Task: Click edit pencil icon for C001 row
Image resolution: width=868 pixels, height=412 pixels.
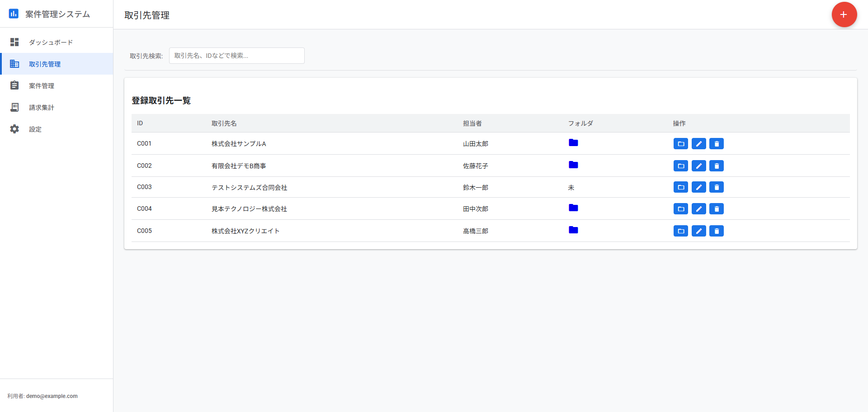Action: click(x=698, y=144)
